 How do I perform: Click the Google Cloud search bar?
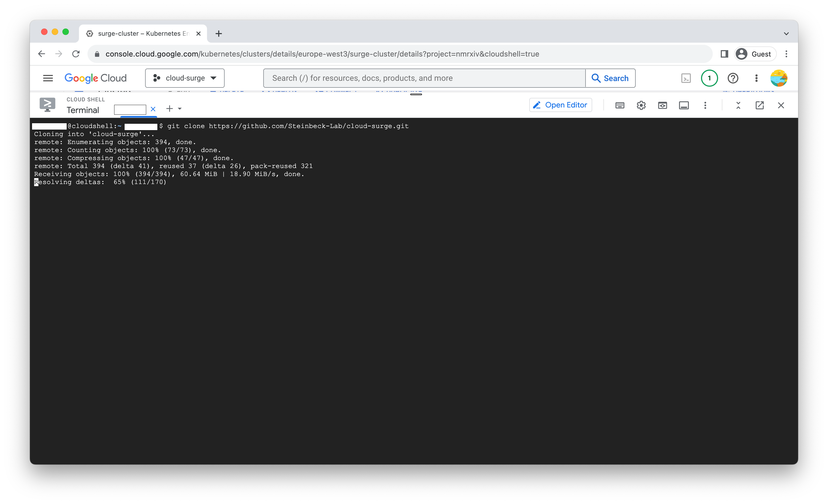pos(425,78)
